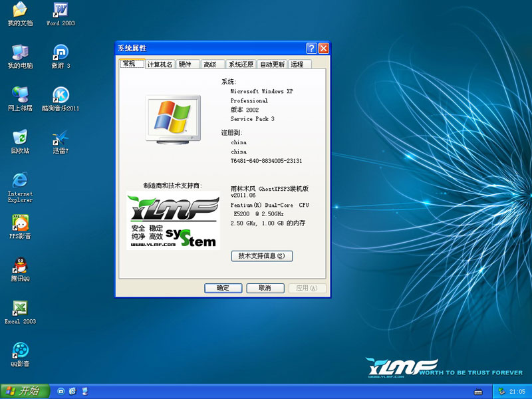Viewport: 532px width, 399px height.
Task: Open Excel 2003 desktop shortcut
Action: pyautogui.click(x=20, y=308)
